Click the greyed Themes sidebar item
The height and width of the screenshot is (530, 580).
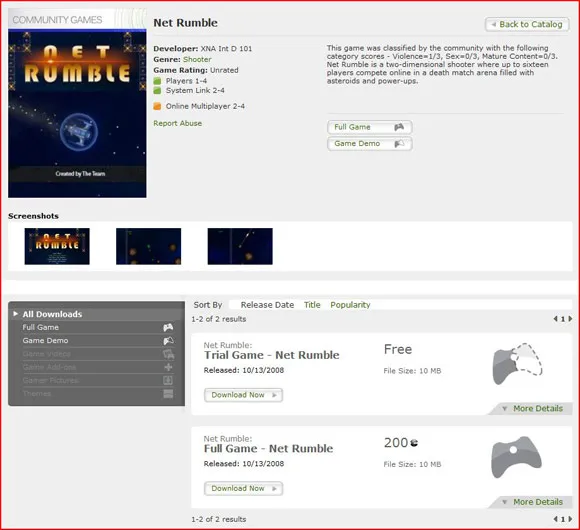coord(37,394)
